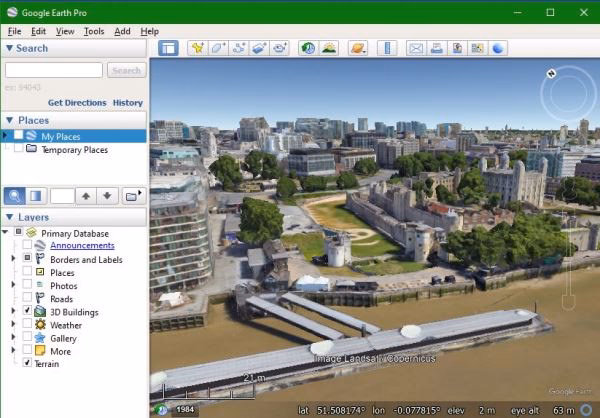Show sunlight across the landscape
600x418 pixels.
(x=329, y=48)
